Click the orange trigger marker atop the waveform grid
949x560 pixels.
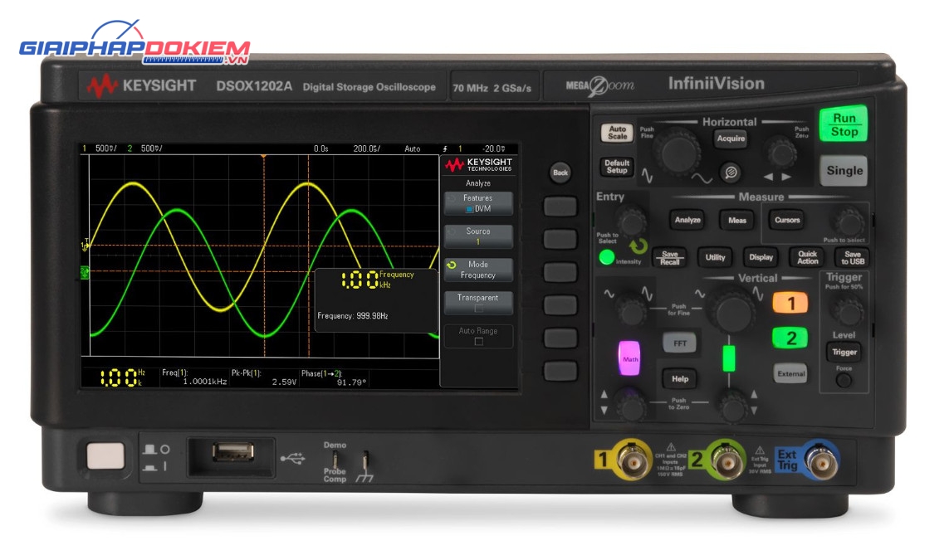263,158
